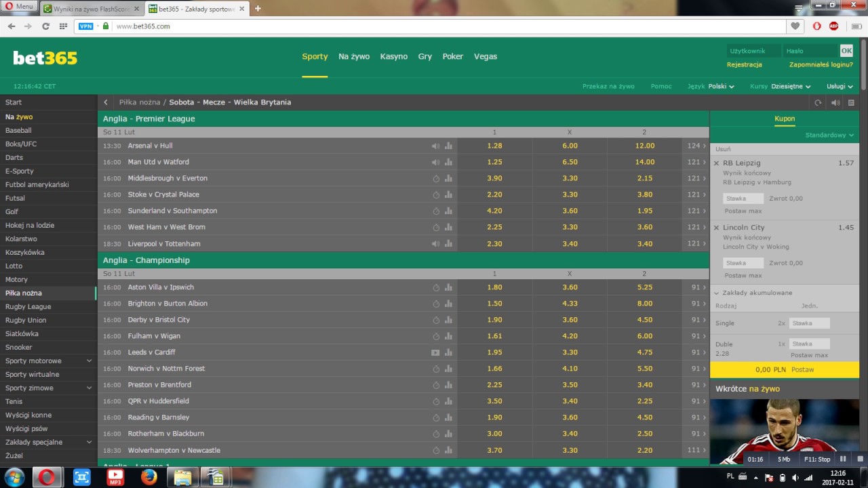Click the AdBlock extension icon
Image resolution: width=868 pixels, height=488 pixels.
[833, 26]
